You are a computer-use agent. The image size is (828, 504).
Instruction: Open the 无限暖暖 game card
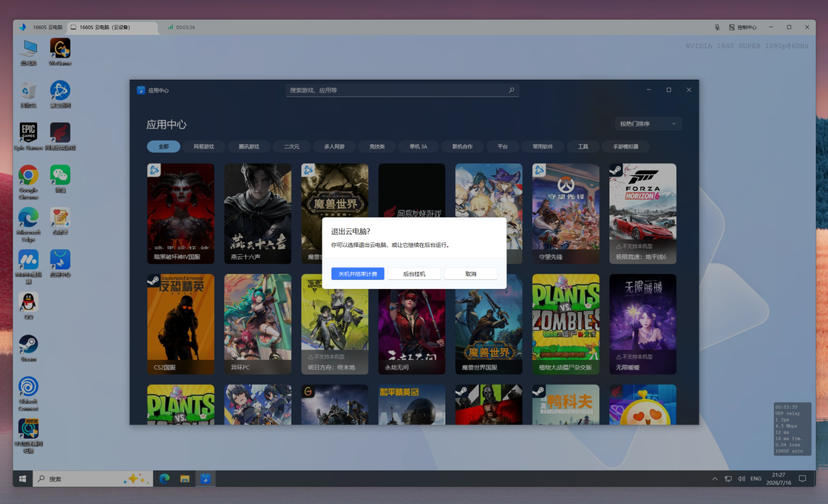coord(642,324)
